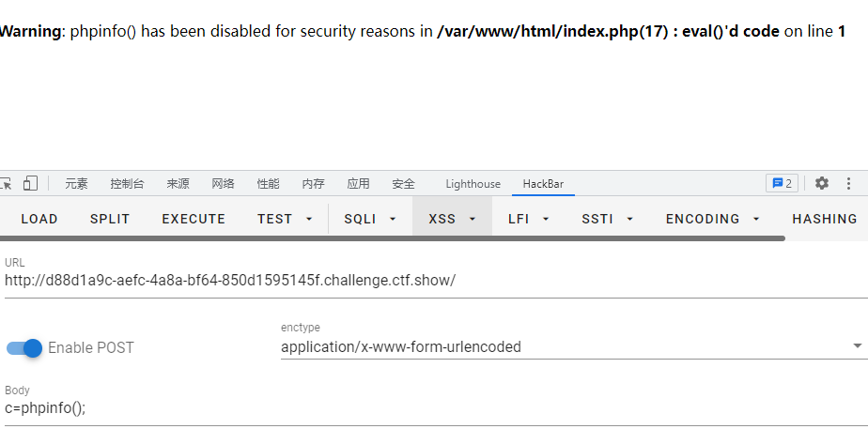The width and height of the screenshot is (868, 429).
Task: Click the inspect element picker icon
Action: pyautogui.click(x=6, y=184)
